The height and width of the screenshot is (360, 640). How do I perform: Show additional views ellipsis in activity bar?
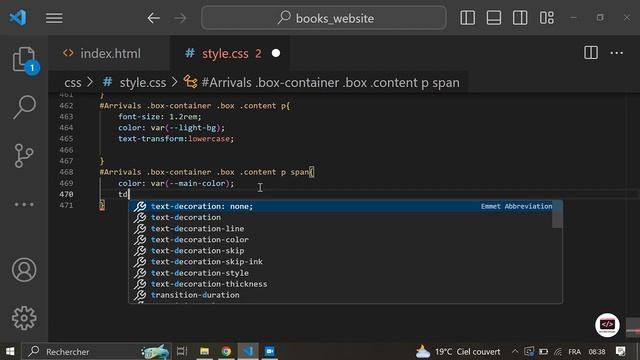click(24, 204)
